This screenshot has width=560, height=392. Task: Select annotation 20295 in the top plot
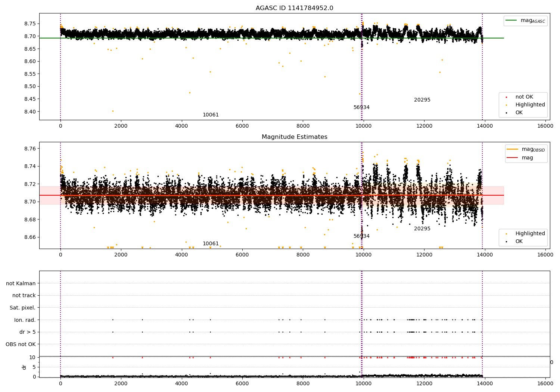(x=422, y=100)
